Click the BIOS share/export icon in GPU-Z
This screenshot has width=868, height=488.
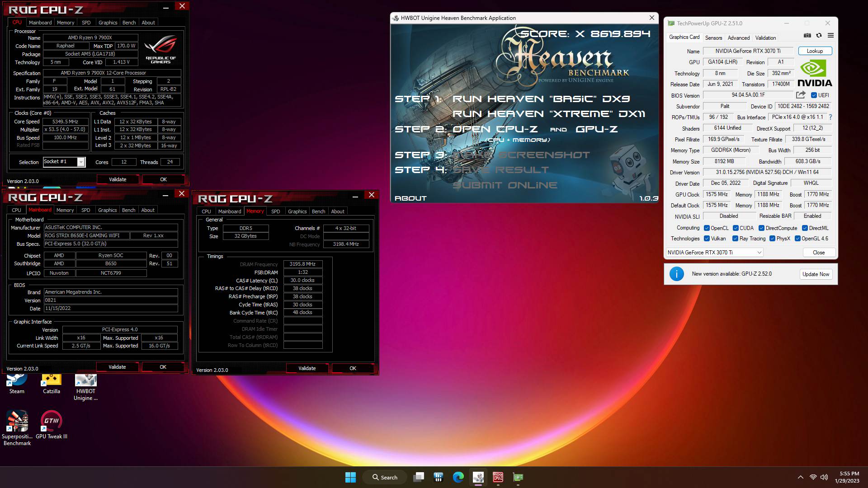(801, 95)
